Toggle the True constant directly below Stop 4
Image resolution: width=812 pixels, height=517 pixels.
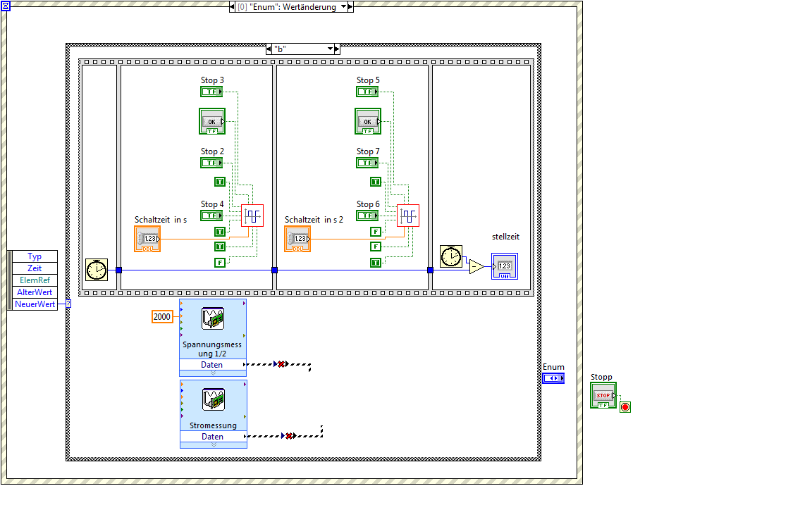(220, 232)
